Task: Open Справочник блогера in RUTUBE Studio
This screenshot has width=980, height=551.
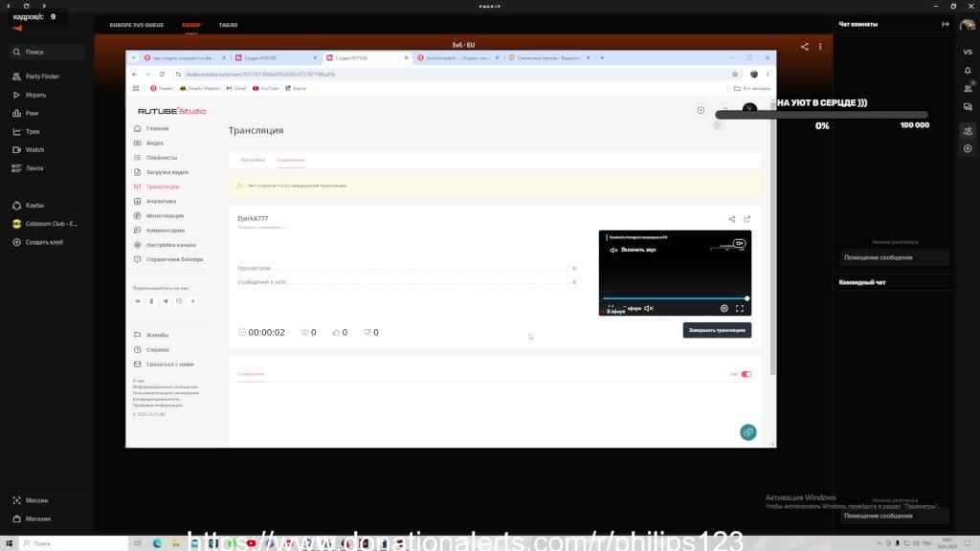Action: [x=174, y=259]
